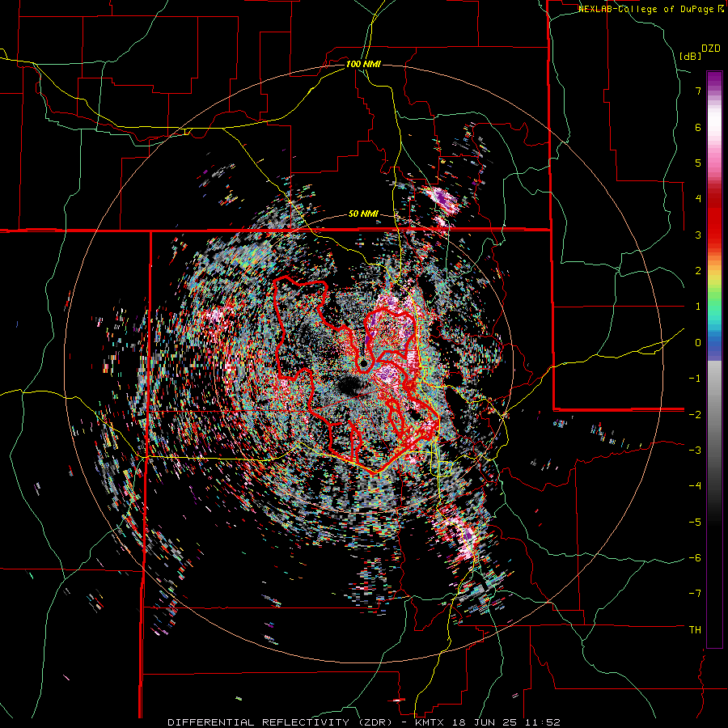Click the radar site center dot
728x728 pixels.
(363, 363)
